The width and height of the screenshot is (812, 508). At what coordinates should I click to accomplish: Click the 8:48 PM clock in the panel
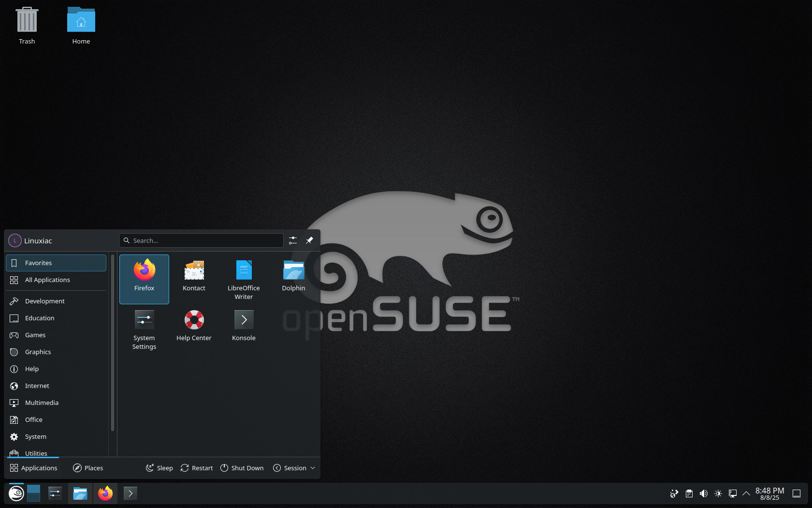tap(769, 491)
